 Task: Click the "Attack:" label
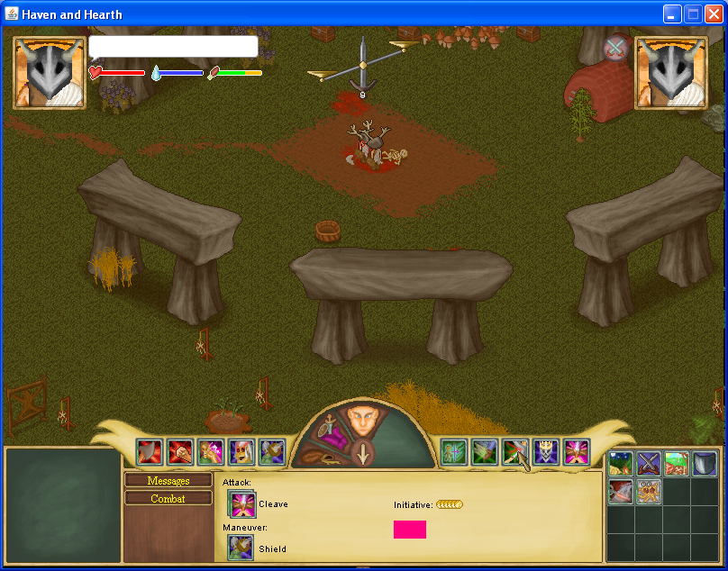[237, 483]
